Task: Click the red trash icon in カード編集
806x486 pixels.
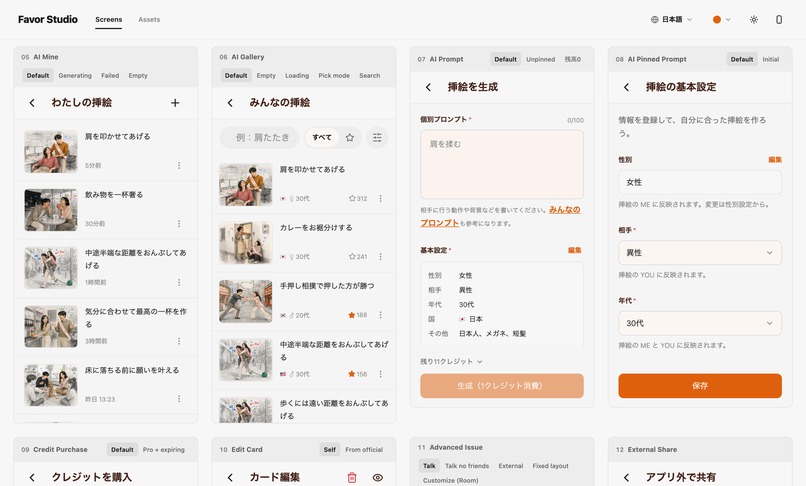Action: [352, 478]
